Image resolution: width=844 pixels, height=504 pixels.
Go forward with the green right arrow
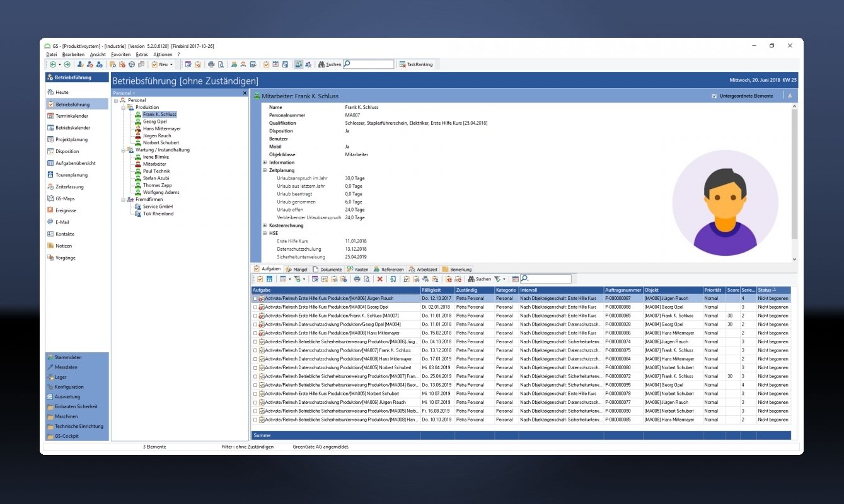(67, 64)
